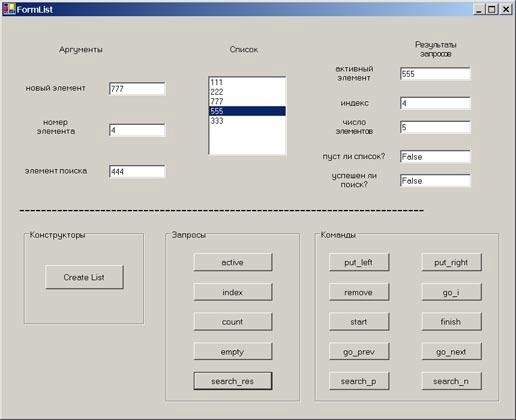
Task: Click the empty button
Action: point(233,351)
